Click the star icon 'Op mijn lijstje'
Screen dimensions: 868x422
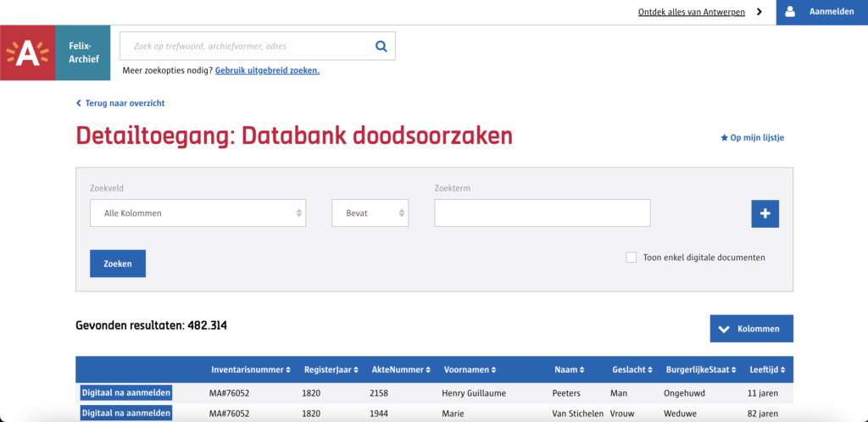click(724, 137)
